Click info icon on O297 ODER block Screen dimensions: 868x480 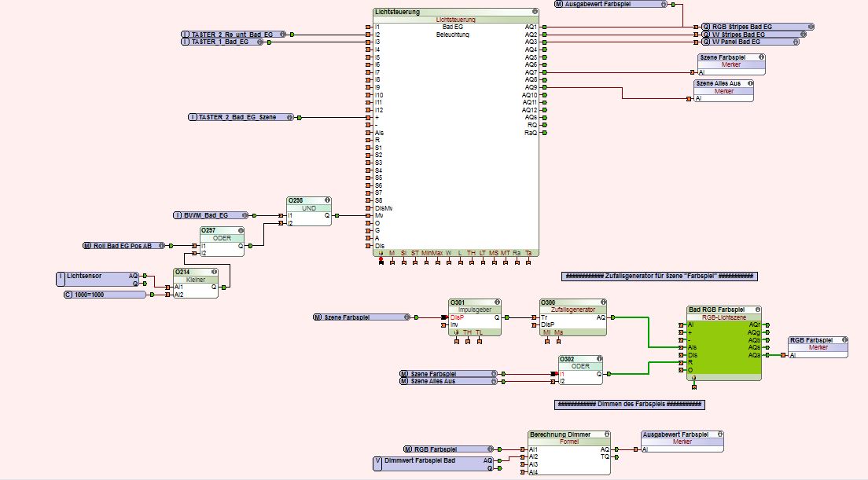tap(241, 231)
